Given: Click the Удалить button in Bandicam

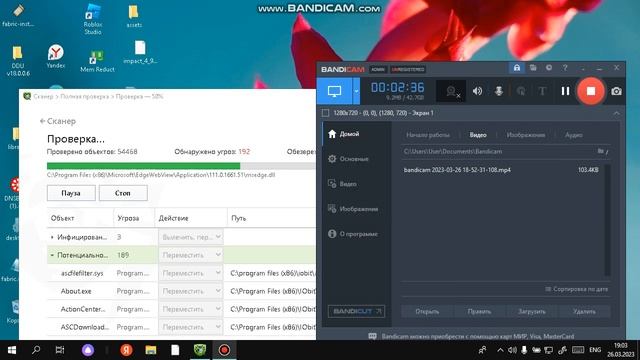Looking at the screenshot, I should click(x=584, y=311).
